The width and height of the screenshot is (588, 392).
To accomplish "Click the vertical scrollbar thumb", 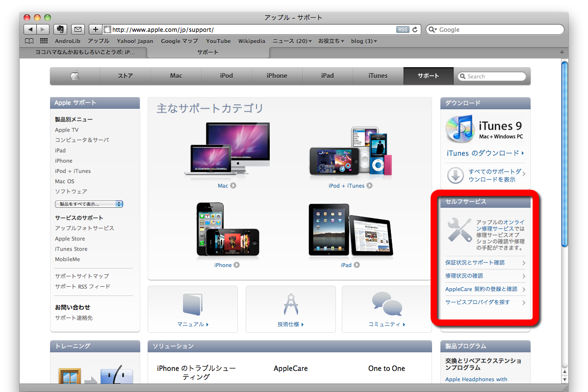I will point(564,154).
